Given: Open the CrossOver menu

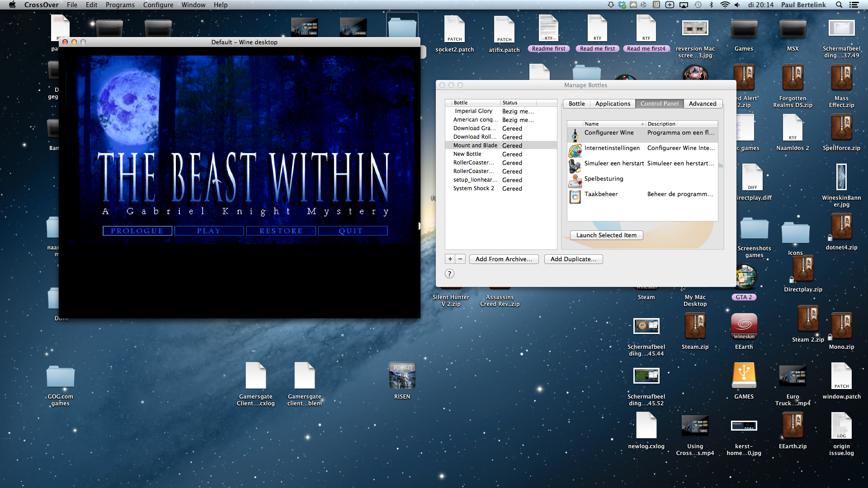Looking at the screenshot, I should coord(41,5).
